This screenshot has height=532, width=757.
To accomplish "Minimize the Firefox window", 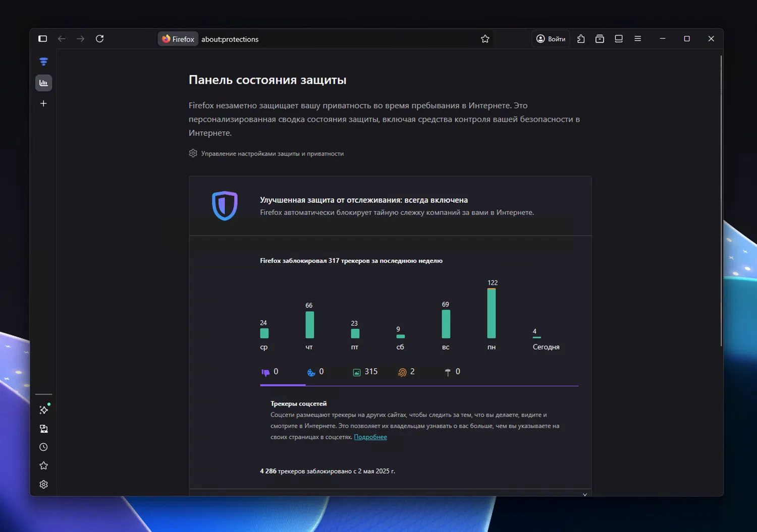I will click(663, 39).
